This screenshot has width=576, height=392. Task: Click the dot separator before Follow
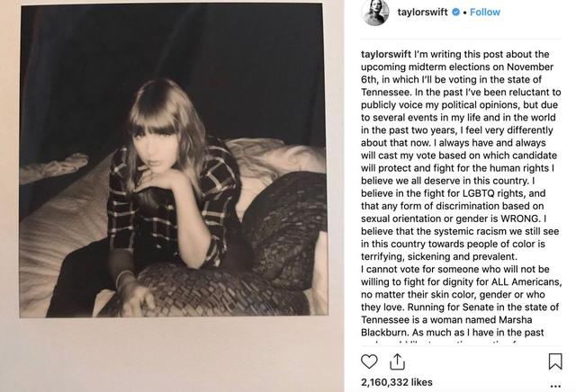(465, 13)
